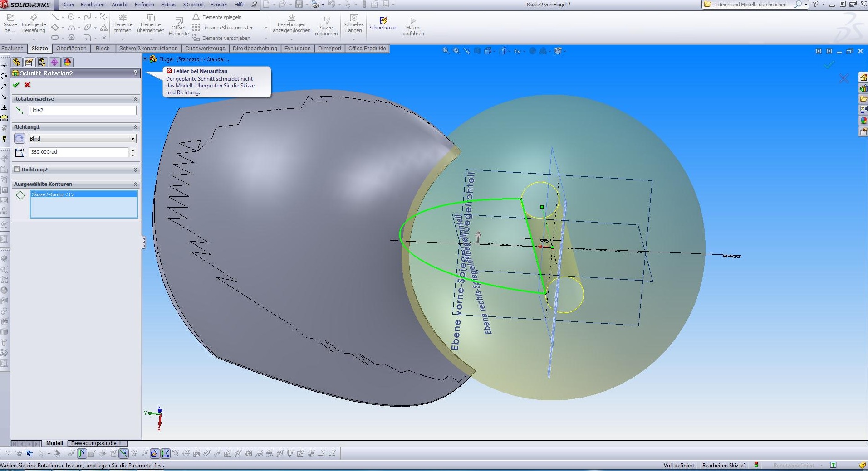Open the Skizze reparieren tool
The height and width of the screenshot is (471, 868).
tap(326, 26)
